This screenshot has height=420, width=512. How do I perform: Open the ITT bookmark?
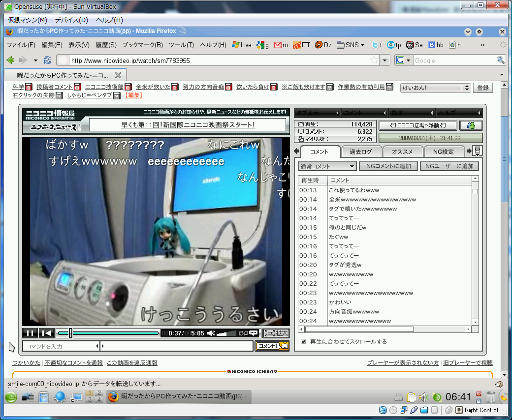[x=301, y=45]
